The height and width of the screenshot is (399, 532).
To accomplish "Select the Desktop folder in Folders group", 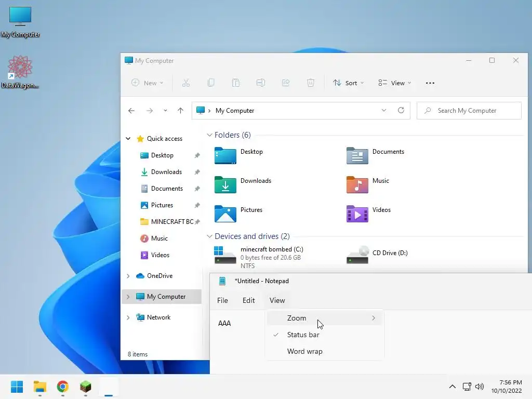I will 239,155.
